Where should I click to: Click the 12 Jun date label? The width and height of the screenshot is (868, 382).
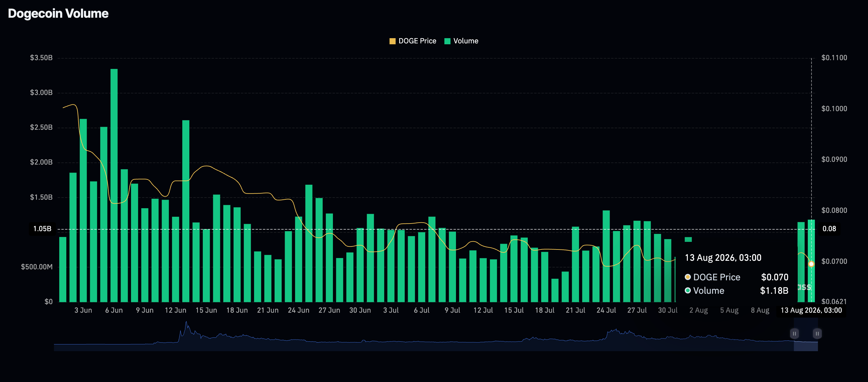tap(175, 310)
